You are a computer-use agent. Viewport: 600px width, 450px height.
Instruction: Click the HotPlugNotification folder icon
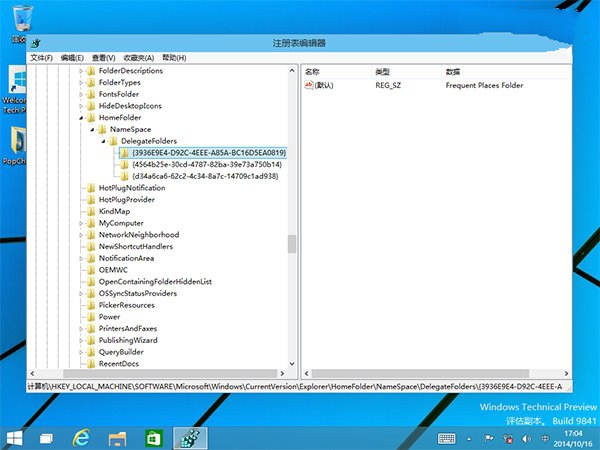[x=91, y=188]
